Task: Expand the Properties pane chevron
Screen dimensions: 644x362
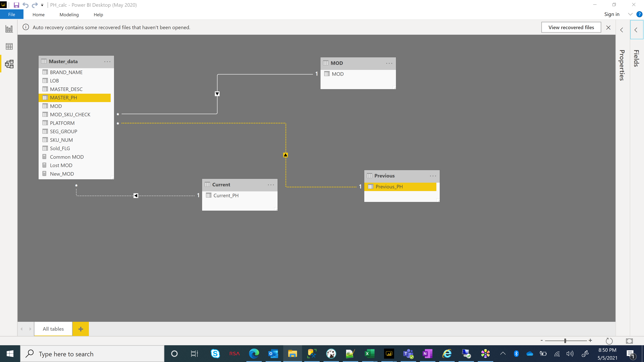Action: pos(622,30)
